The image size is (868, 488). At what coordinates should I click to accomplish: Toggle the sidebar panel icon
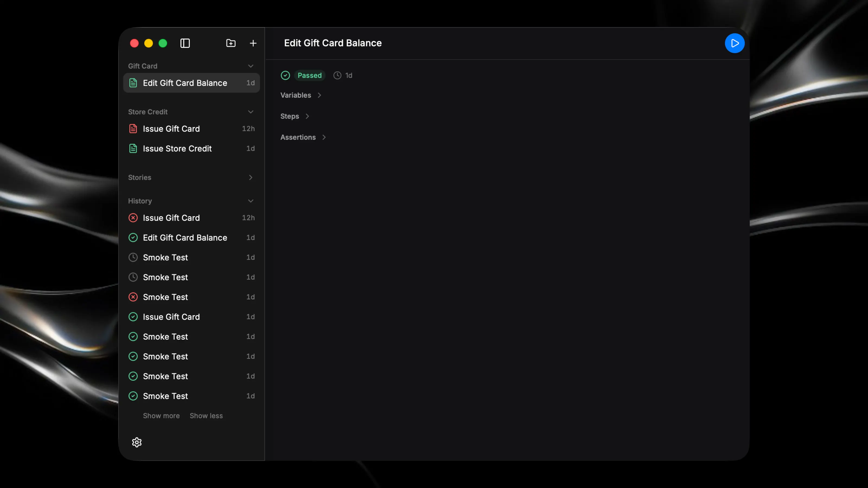click(x=185, y=43)
